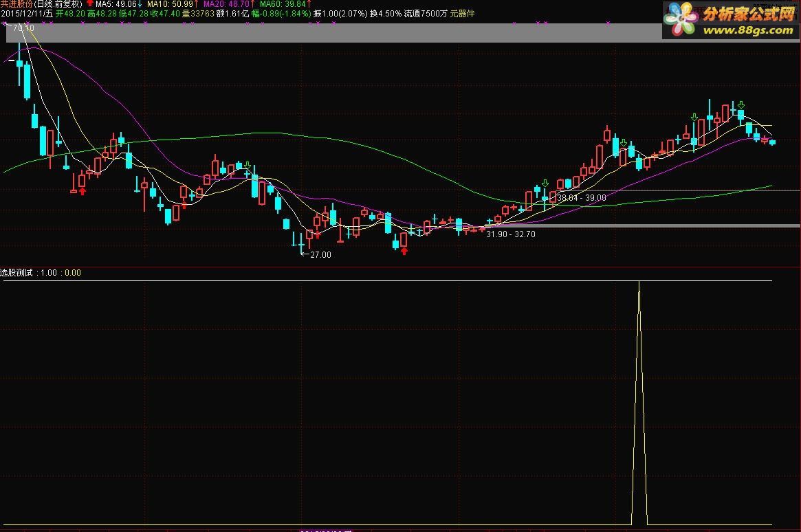Select the MA5: 49.06 indicator value

pyautogui.click(x=116, y=4)
